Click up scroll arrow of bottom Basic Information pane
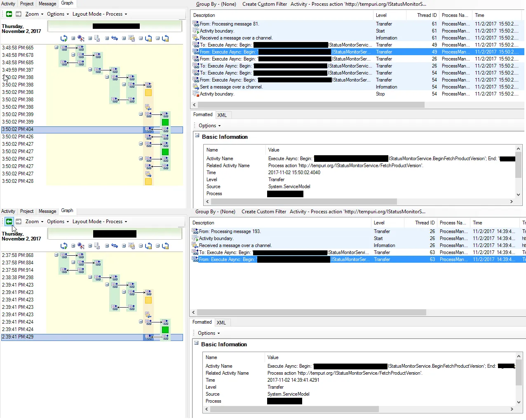This screenshot has height=420, width=526. (x=518, y=356)
